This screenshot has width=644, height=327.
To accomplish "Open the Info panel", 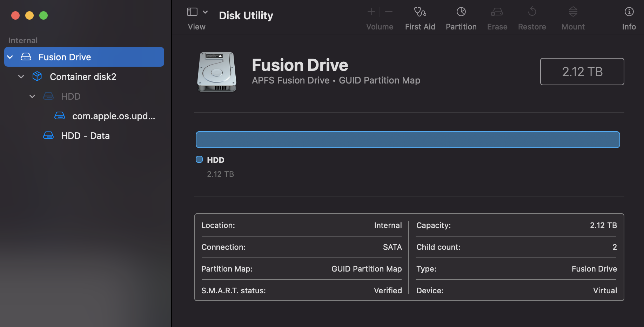I will [629, 12].
